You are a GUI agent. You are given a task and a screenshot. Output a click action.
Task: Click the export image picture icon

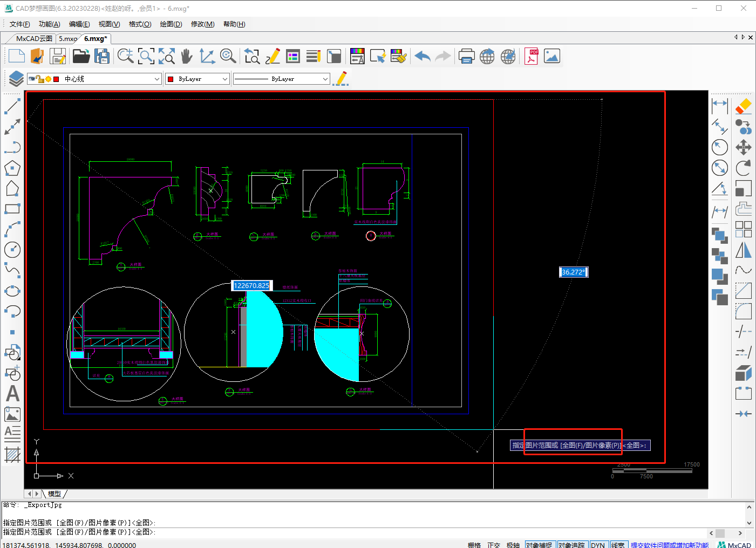551,56
